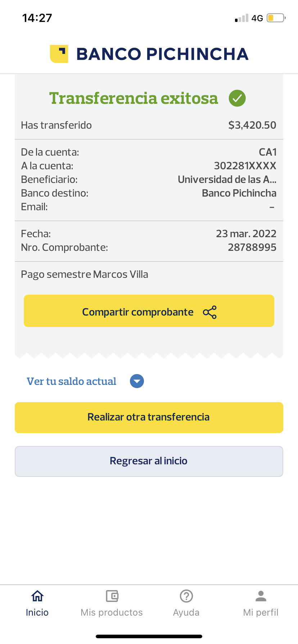The width and height of the screenshot is (298, 644).
Task: Tap the Banco Pichincha yellow logo icon
Action: coord(59,54)
